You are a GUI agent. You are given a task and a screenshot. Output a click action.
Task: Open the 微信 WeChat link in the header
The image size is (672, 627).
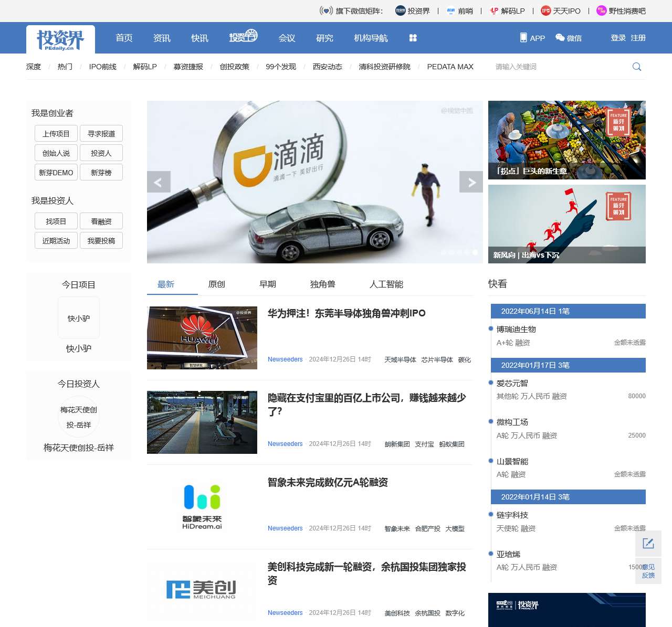[x=569, y=38]
